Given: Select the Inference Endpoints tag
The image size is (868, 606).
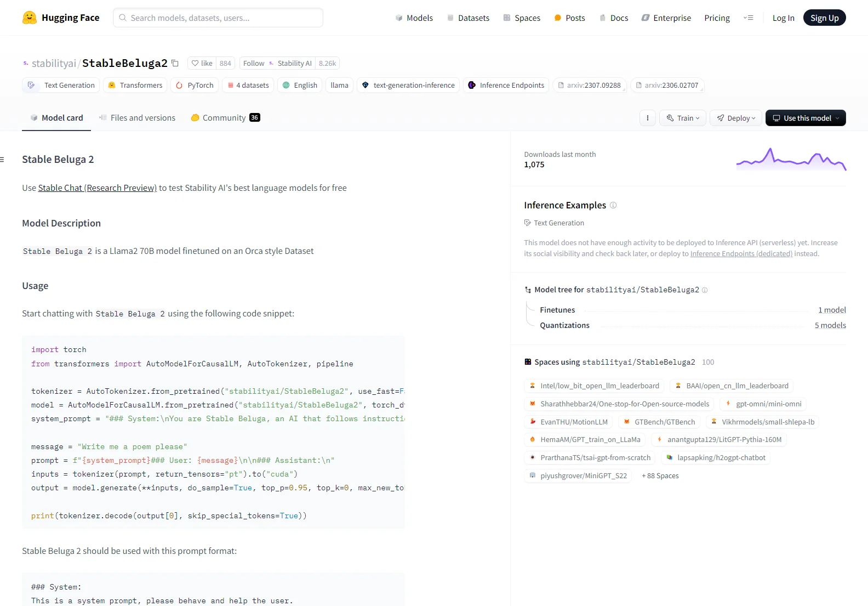Looking at the screenshot, I should (x=506, y=85).
